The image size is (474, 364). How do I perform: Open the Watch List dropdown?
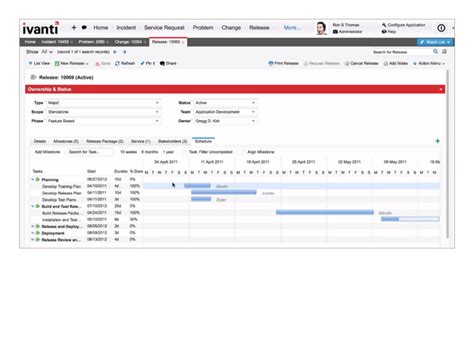(449, 42)
